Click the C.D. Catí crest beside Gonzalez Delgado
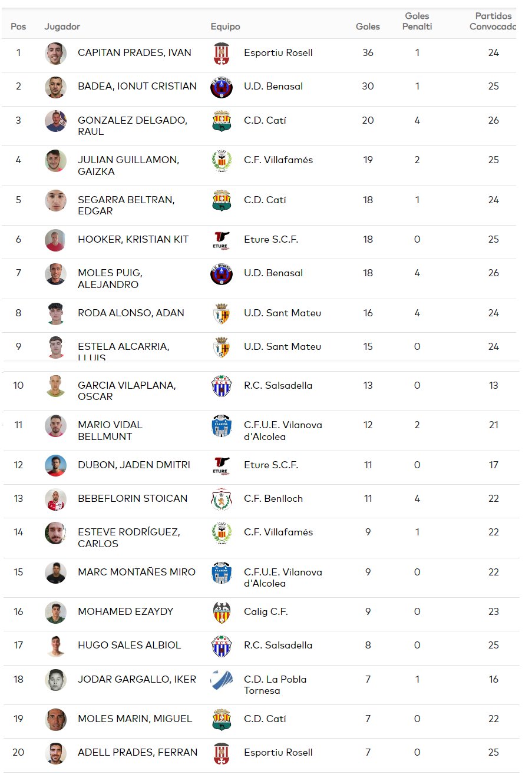 coord(222,121)
